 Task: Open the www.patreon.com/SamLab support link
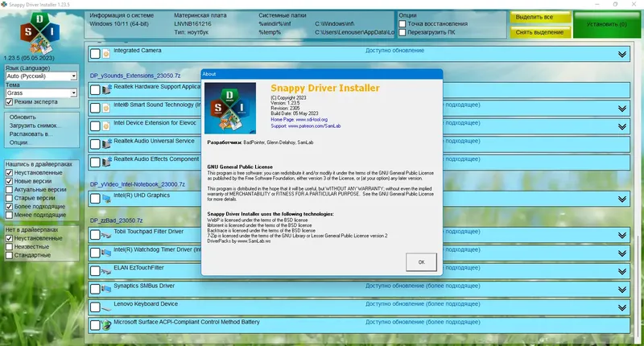tap(314, 126)
